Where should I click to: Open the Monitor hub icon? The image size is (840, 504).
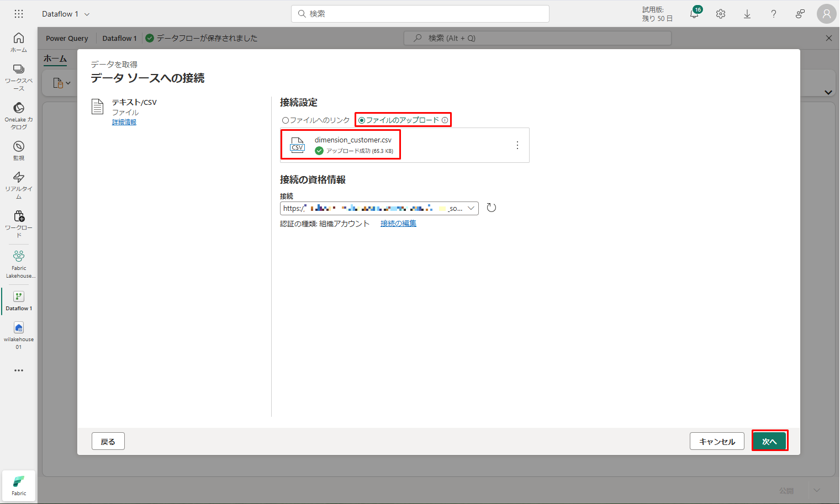coord(19,150)
